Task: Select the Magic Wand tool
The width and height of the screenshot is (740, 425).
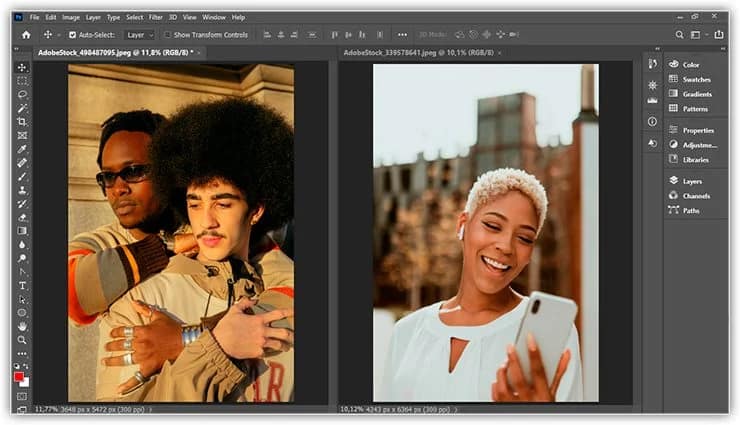Action: [x=22, y=108]
